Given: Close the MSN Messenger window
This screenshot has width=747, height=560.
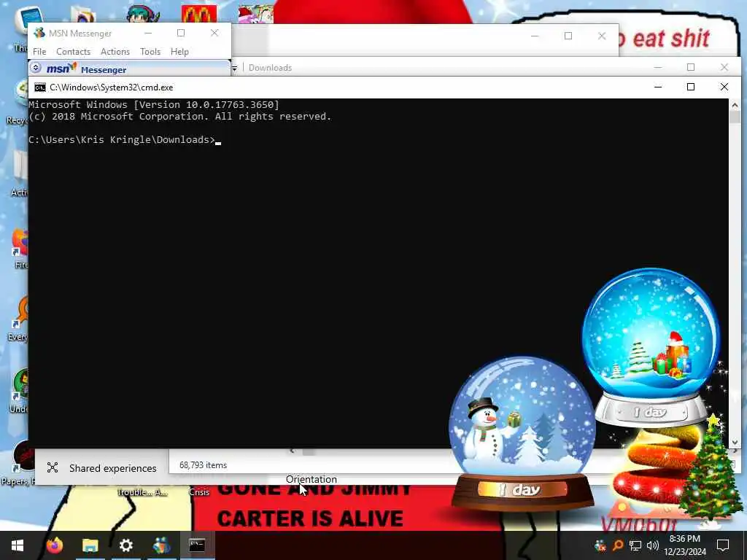Looking at the screenshot, I should pos(214,33).
